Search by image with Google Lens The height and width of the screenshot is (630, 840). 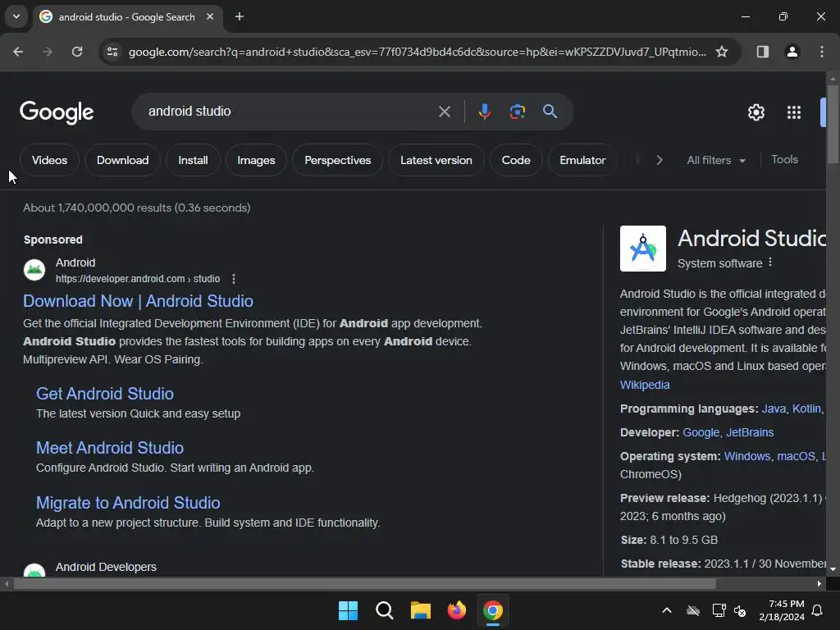517,112
